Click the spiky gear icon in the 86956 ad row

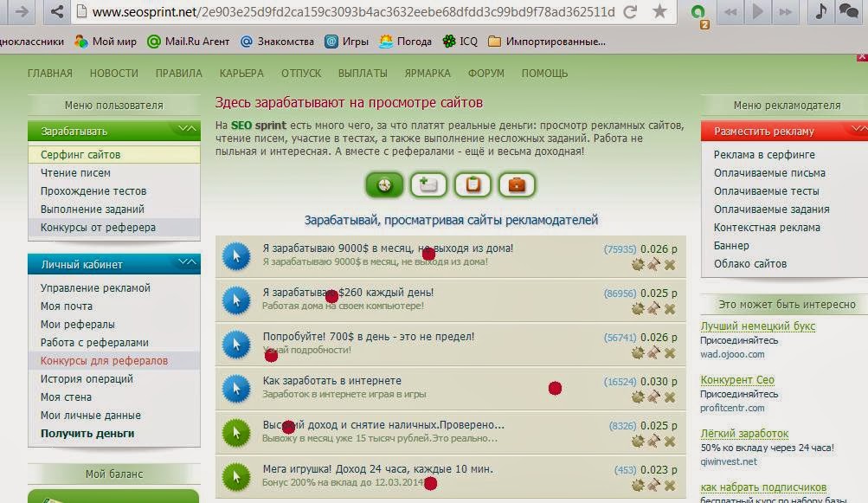pyautogui.click(x=638, y=308)
